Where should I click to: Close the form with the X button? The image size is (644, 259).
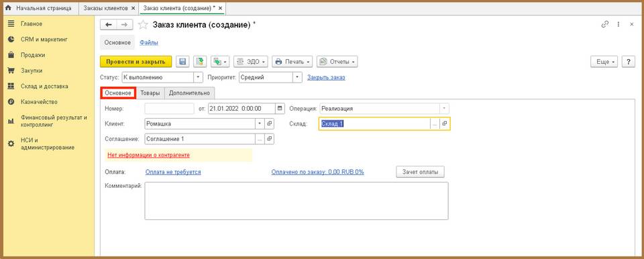[632, 24]
